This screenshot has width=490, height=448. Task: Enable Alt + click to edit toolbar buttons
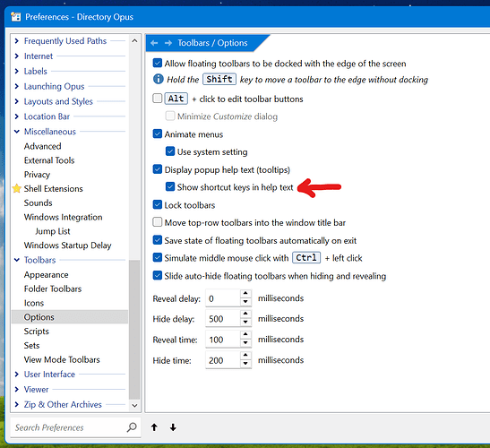(x=157, y=99)
